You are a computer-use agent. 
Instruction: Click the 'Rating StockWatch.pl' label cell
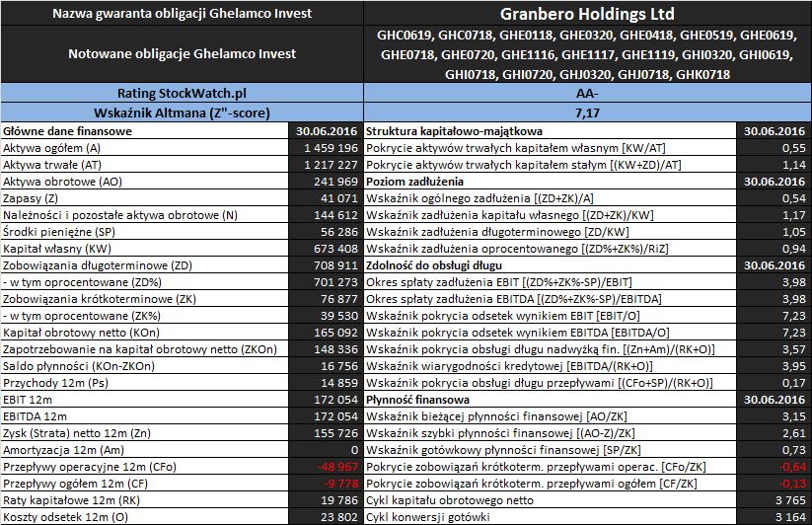[183, 93]
